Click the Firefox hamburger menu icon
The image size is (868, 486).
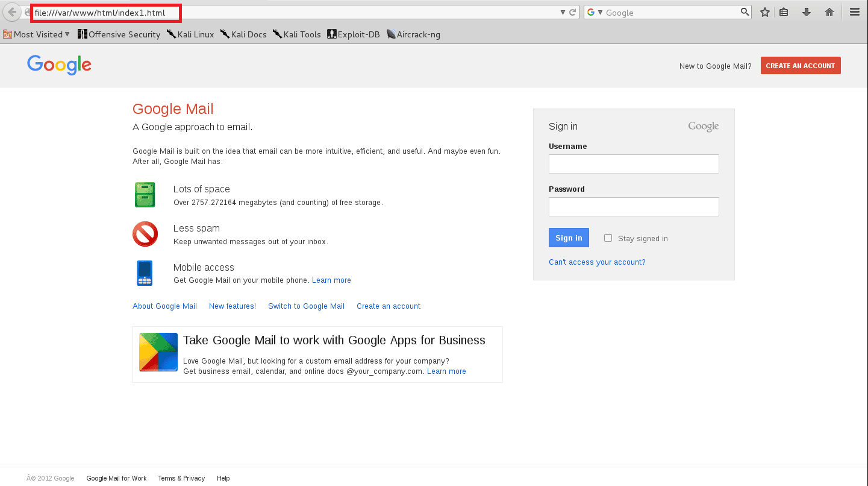(855, 11)
